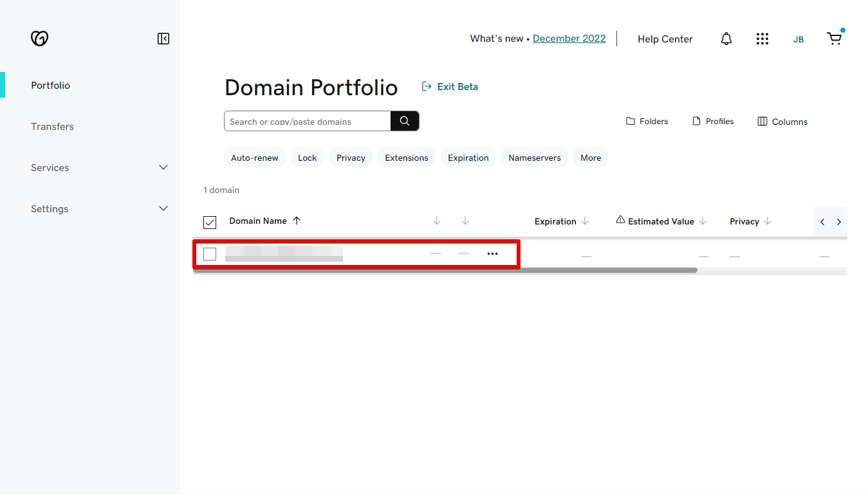Image resolution: width=868 pixels, height=494 pixels.
Task: Open the notifications bell
Action: (x=726, y=39)
